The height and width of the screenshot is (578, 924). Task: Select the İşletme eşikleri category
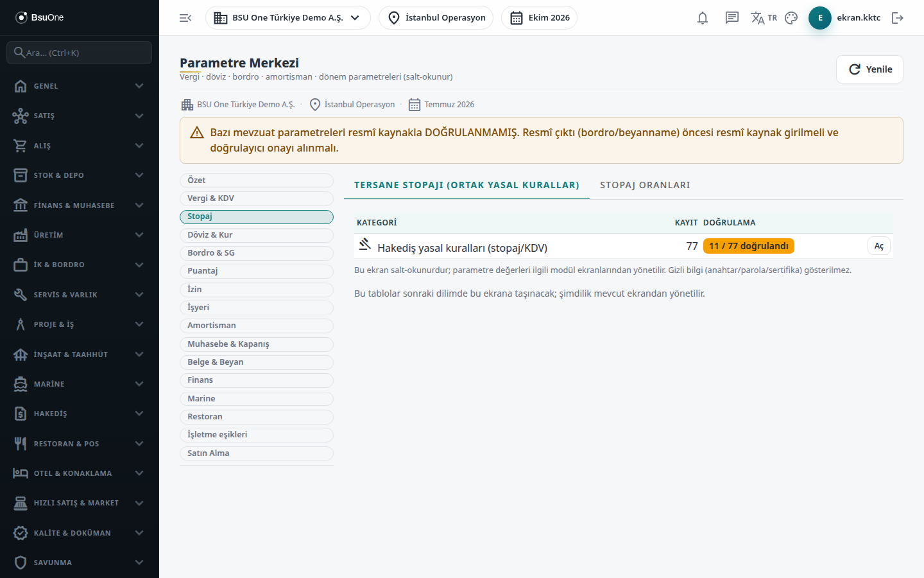pyautogui.click(x=257, y=435)
